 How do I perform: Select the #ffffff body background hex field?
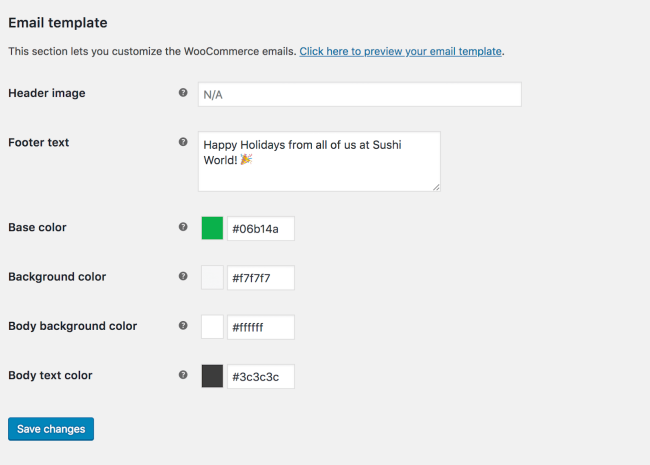261,327
